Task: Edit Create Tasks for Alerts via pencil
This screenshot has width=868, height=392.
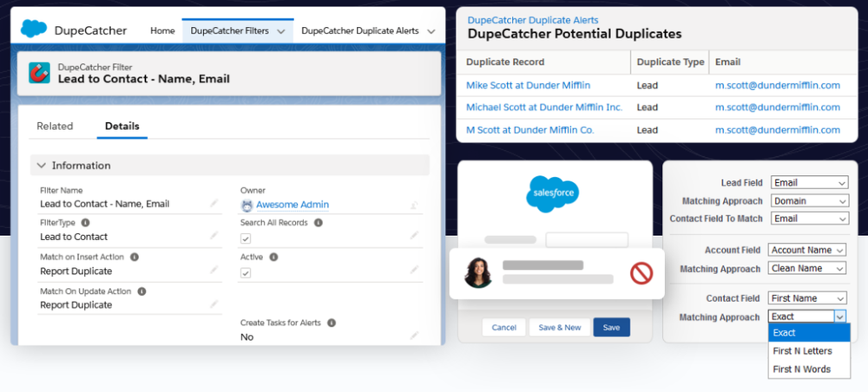Action: point(414,336)
